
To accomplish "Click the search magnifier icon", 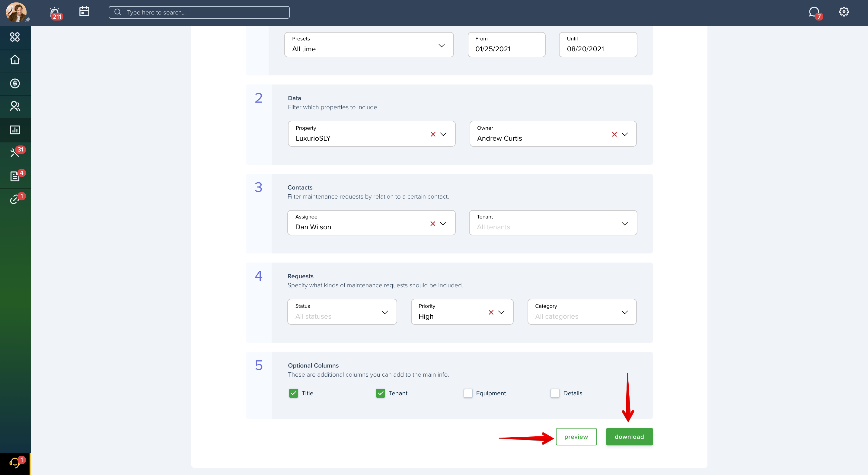I will (x=118, y=12).
